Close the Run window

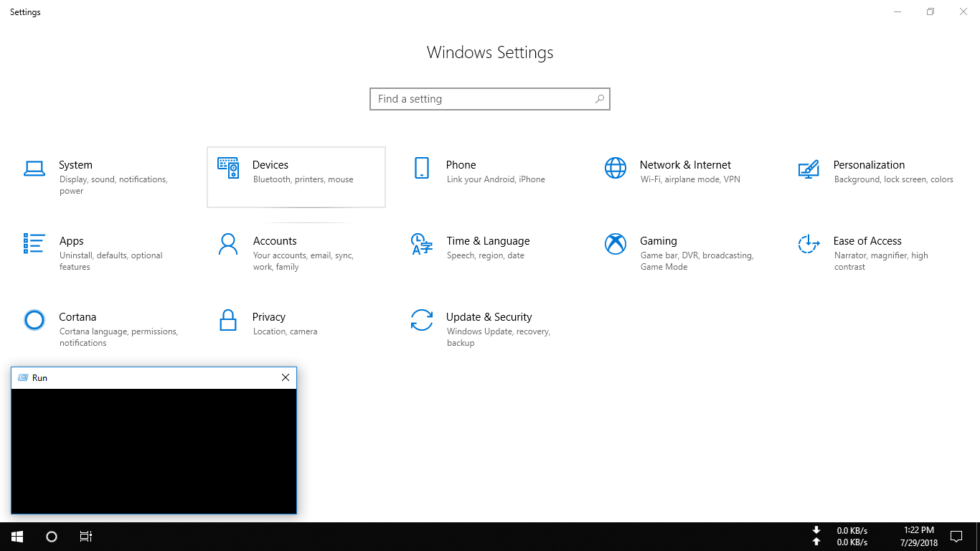click(286, 377)
